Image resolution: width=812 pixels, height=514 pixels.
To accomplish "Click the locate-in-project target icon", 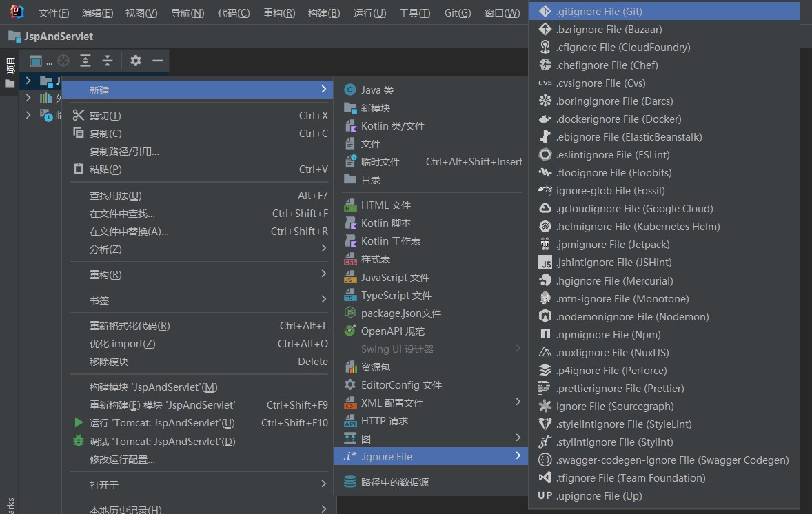I will (63, 61).
